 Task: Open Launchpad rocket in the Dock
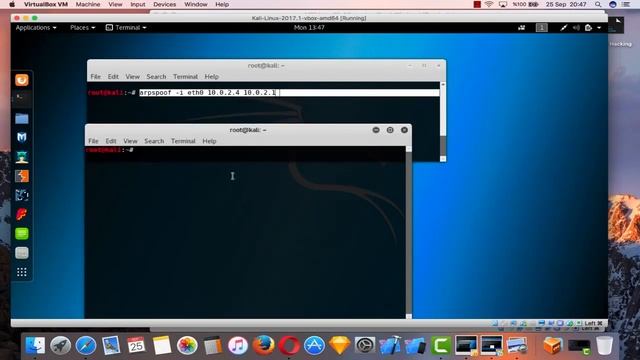(x=60, y=345)
